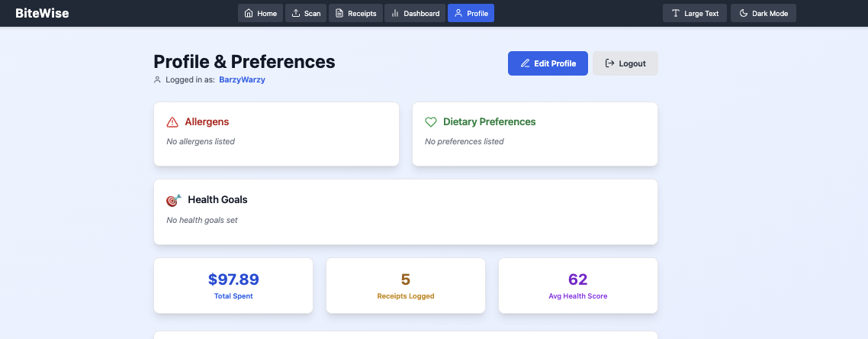Viewport: 868px width, 339px height.
Task: Enable Large Text mode
Action: (695, 13)
